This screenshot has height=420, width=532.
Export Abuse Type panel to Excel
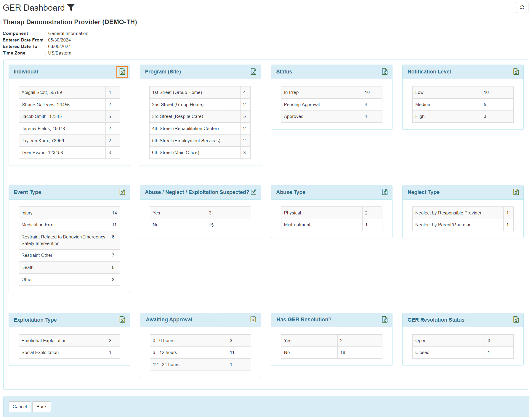[x=385, y=192]
